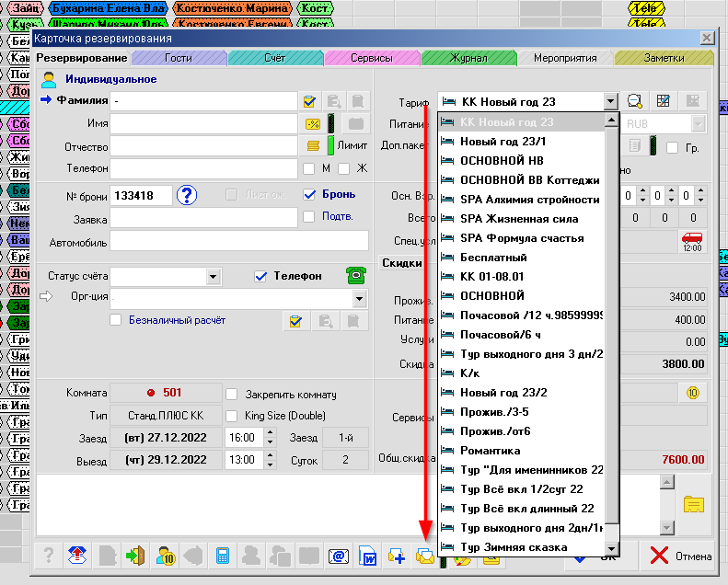Click the Word document export icon

point(367,556)
